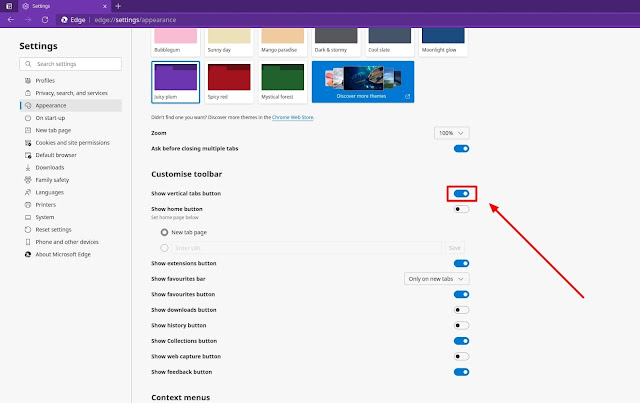The image size is (640, 403).
Task: Click the Reset settings icon
Action: 28,229
